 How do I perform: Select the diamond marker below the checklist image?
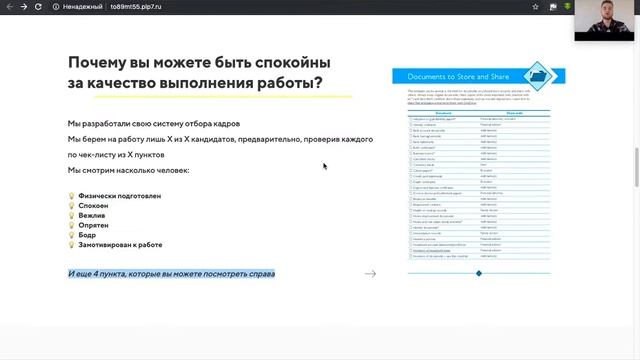[x=479, y=273]
